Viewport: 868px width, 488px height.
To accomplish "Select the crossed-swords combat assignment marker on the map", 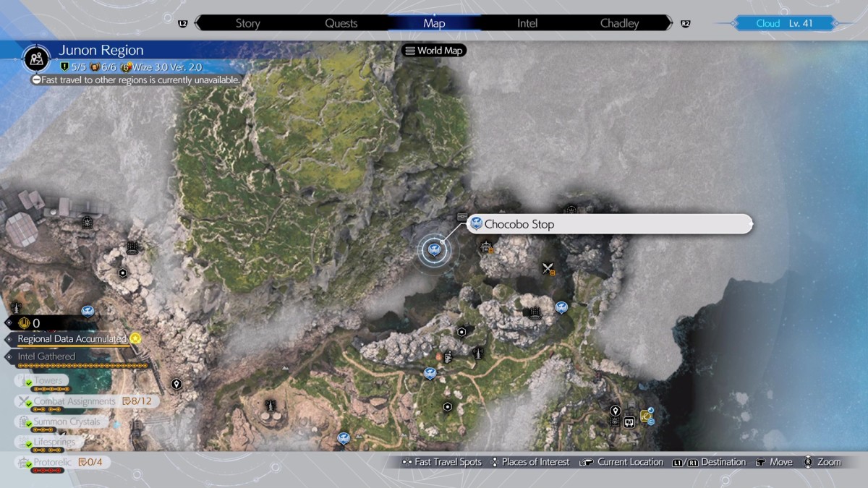I will (x=548, y=269).
